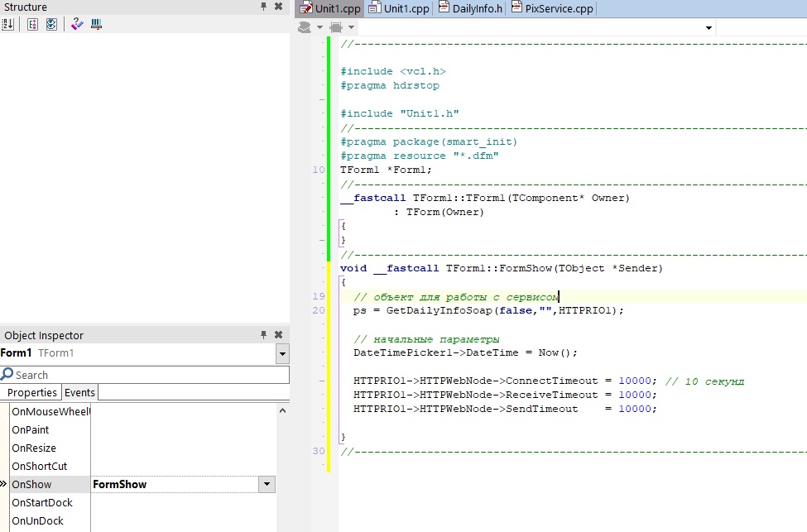Pin the Structure panel
This screenshot has width=807, height=532.
[x=263, y=7]
